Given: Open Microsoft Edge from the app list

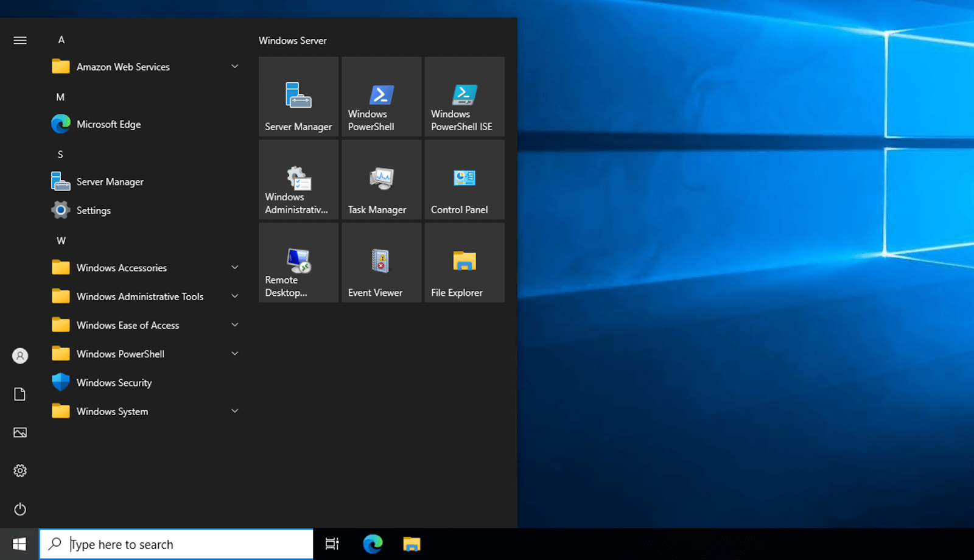Looking at the screenshot, I should tap(146, 124).
